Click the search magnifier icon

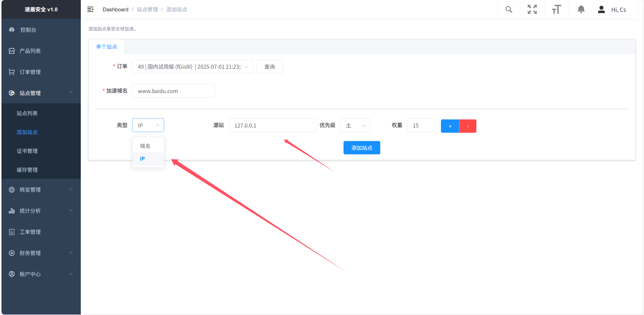509,10
